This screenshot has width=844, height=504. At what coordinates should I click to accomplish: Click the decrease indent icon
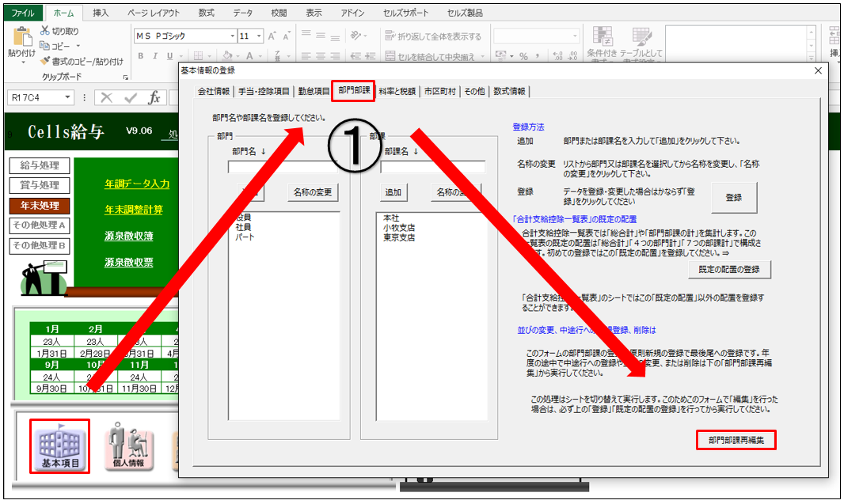(x=355, y=56)
